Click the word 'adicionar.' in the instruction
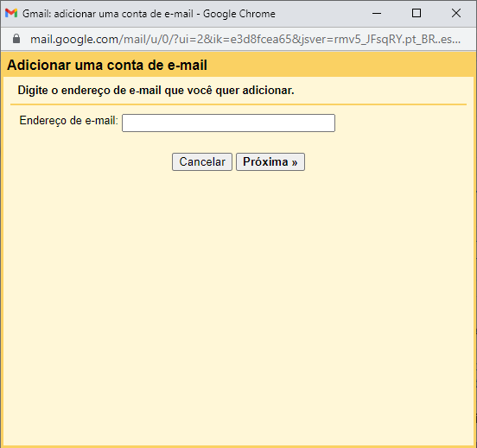 [x=268, y=91]
